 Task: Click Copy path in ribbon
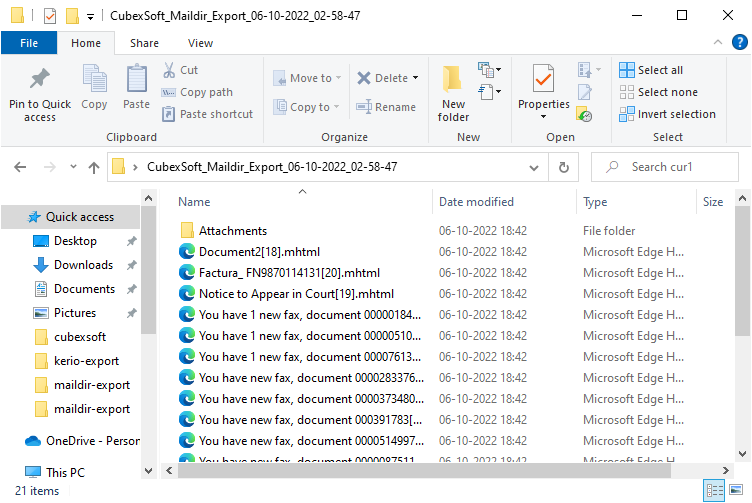(x=197, y=92)
